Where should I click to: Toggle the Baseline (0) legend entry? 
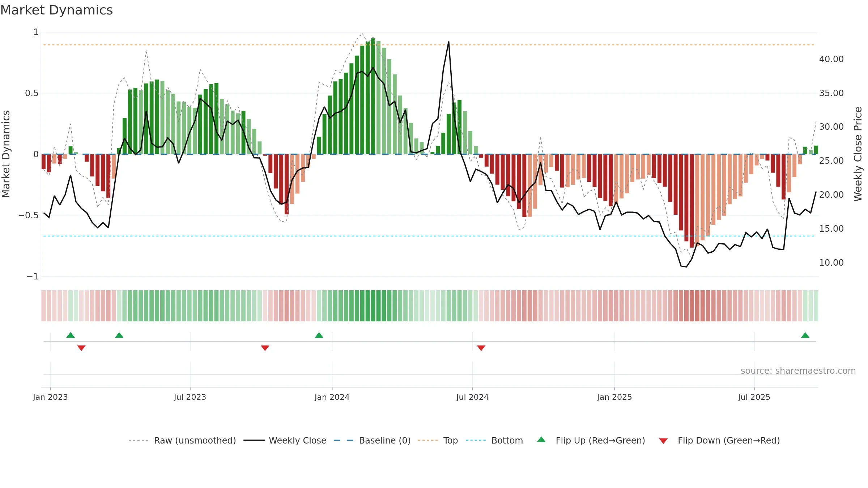coord(372,440)
